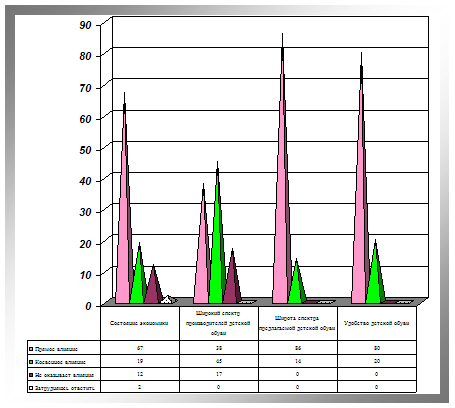Click the 'Затрудняюсь ответить' legend text
Screen dimensions: 455x408
click(x=65, y=388)
